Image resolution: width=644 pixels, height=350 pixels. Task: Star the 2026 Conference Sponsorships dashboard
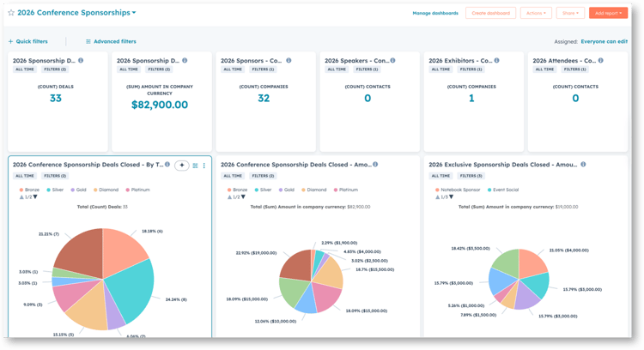click(x=11, y=13)
